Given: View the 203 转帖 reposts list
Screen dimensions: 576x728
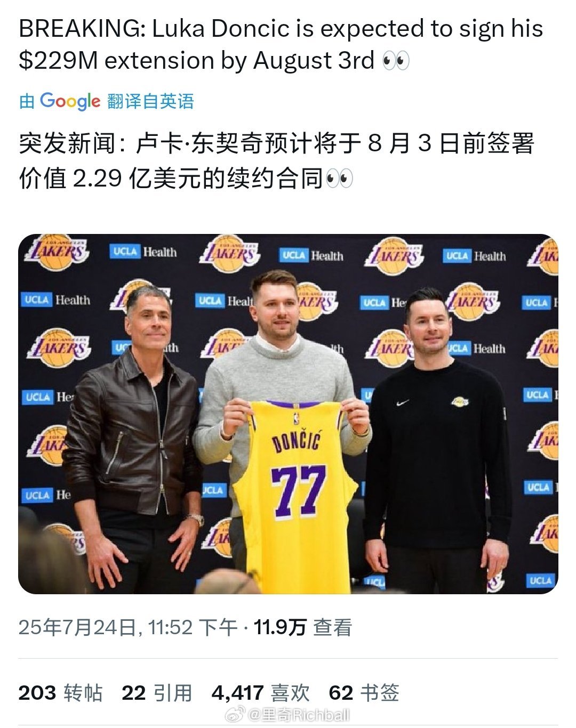Looking at the screenshot, I should pos(60,693).
